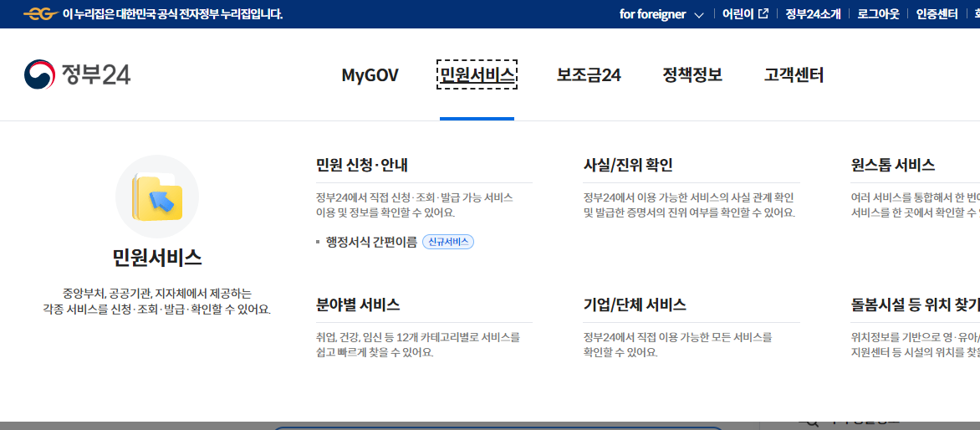Click the 민원서비스 folder illustration icon

click(157, 197)
